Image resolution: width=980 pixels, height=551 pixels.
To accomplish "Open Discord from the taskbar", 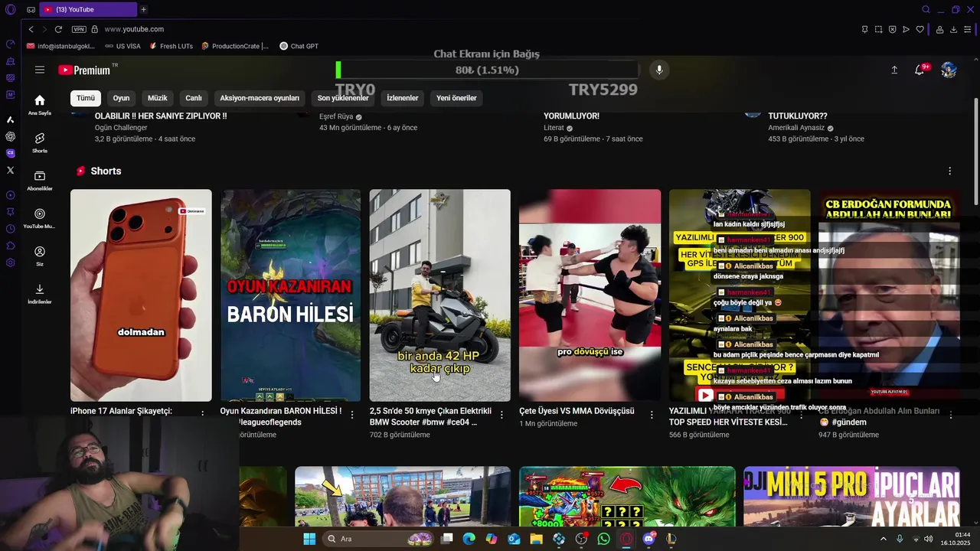I will 649,539.
